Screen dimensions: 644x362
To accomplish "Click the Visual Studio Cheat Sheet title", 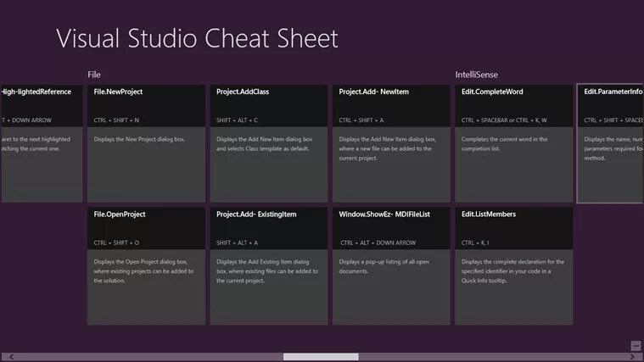I will pos(197,39).
